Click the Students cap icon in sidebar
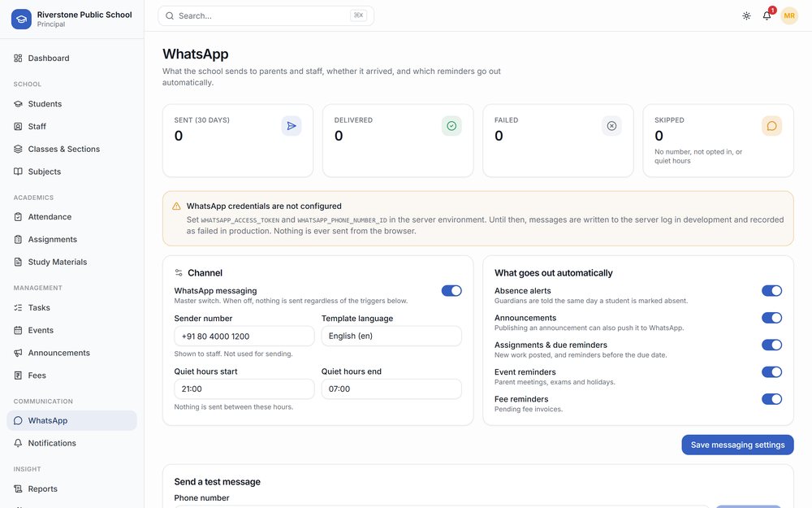812x508 pixels. [18, 104]
